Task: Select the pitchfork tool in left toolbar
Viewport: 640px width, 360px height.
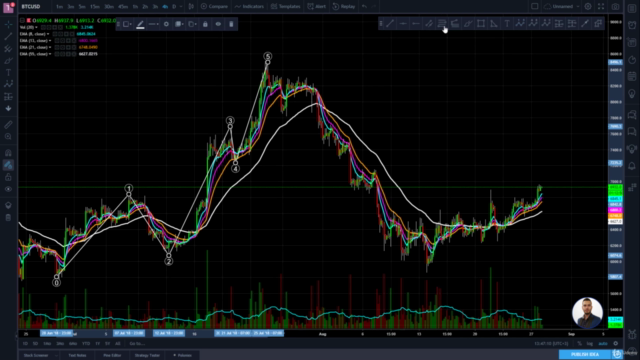Action: tap(8, 49)
